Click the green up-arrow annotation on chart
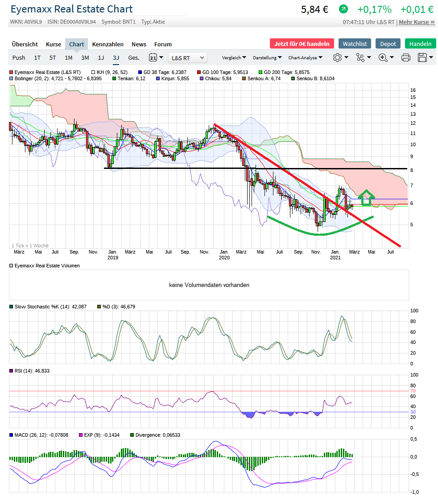 [x=366, y=197]
